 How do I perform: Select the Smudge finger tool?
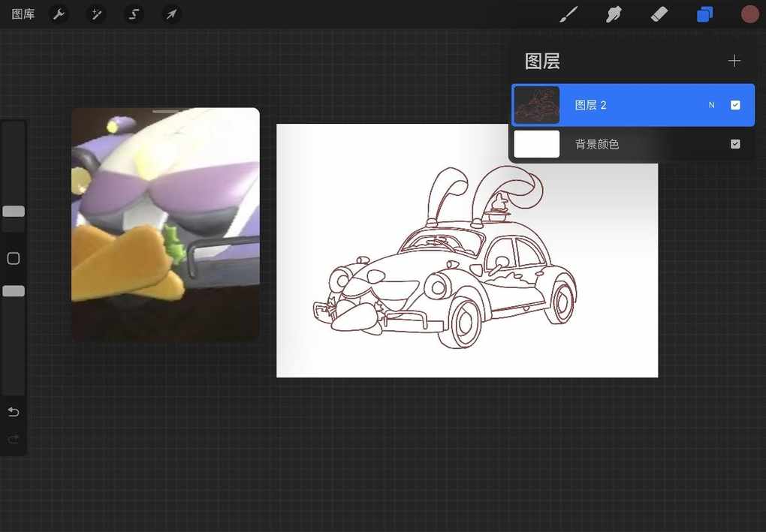click(614, 14)
